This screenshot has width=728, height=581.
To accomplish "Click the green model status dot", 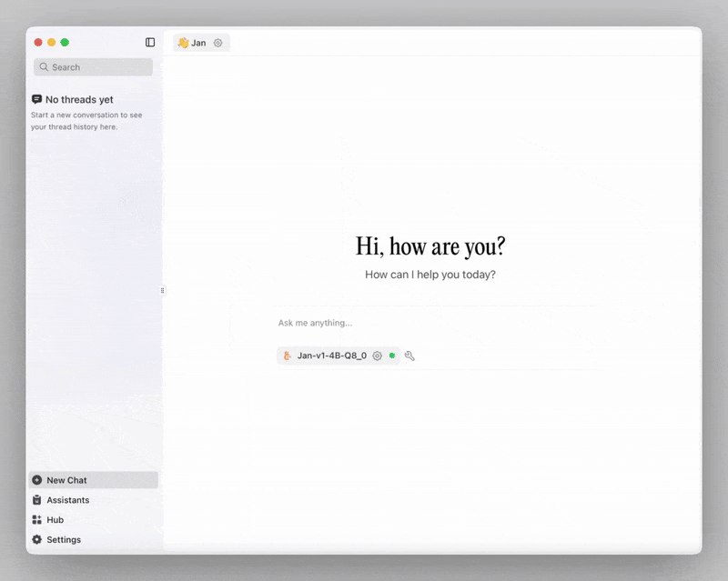I will 392,356.
